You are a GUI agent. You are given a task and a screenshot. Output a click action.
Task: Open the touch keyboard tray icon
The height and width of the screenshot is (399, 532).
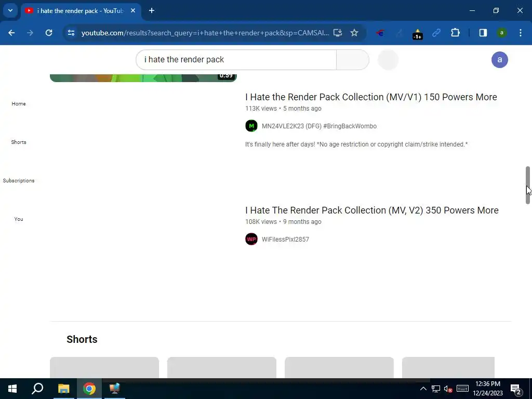(x=462, y=389)
